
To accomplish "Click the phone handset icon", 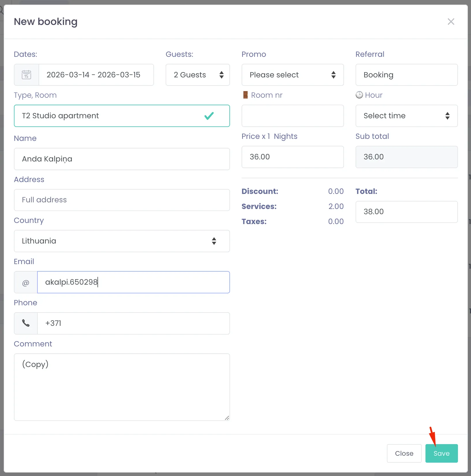I will tap(26, 323).
